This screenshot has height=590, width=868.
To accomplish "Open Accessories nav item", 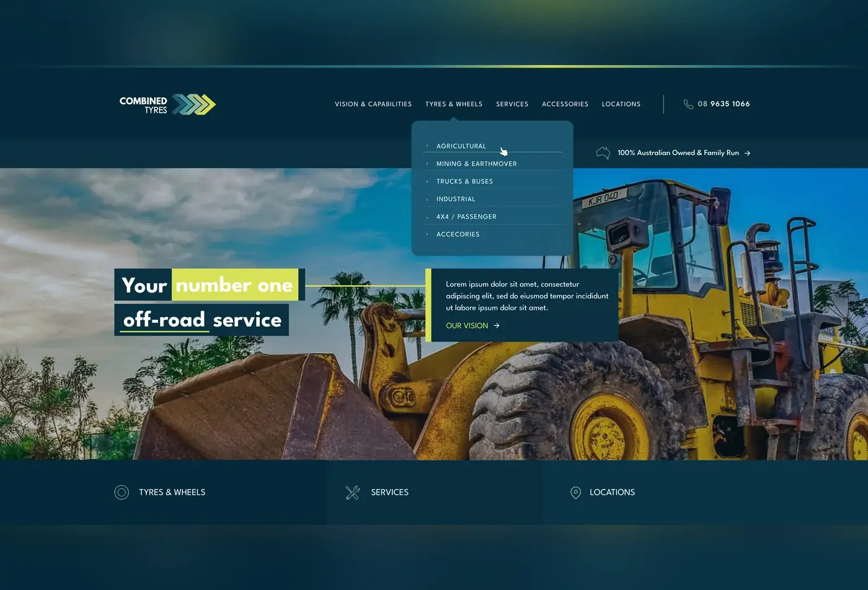I will pyautogui.click(x=565, y=104).
